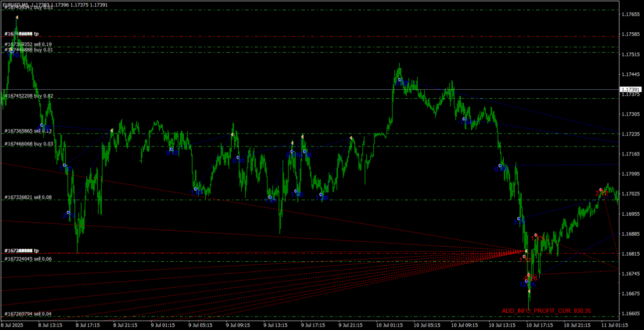This screenshot has width=644, height=330.
Task: Click price level 1.16815 on the axis
Action: tap(631, 254)
